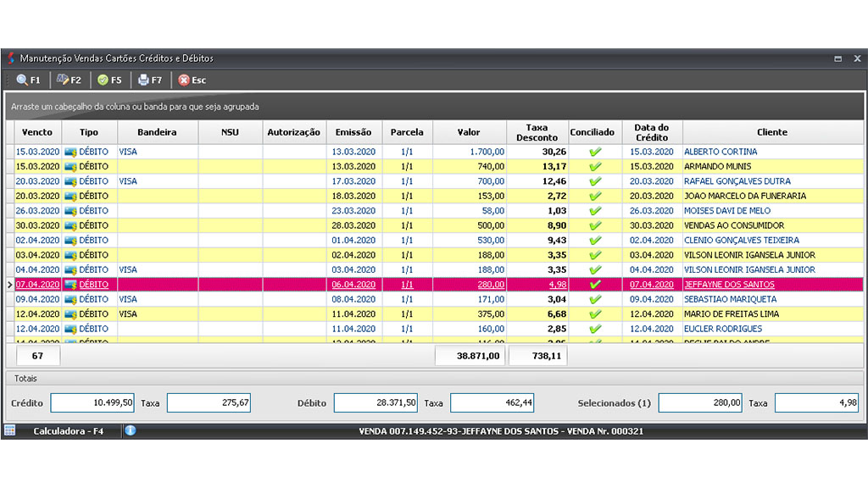Click the red app logo in title bar
Viewport: 868px width, 488px height.
click(10, 58)
